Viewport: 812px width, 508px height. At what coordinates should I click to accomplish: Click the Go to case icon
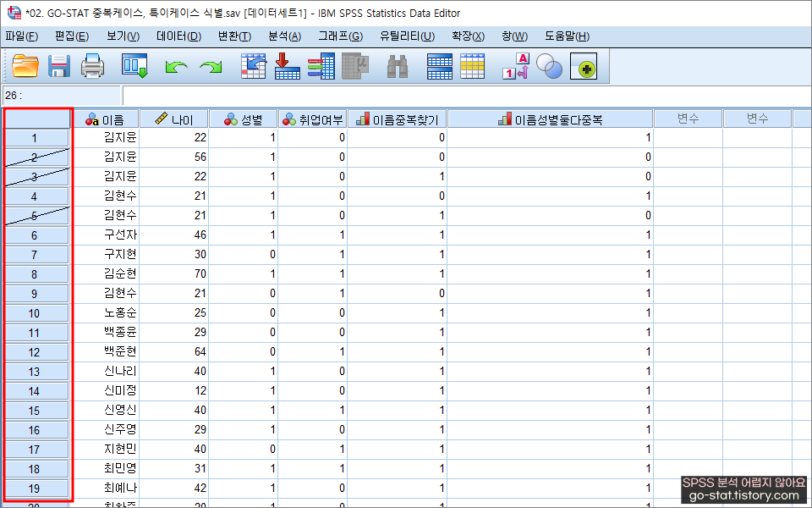[254, 66]
